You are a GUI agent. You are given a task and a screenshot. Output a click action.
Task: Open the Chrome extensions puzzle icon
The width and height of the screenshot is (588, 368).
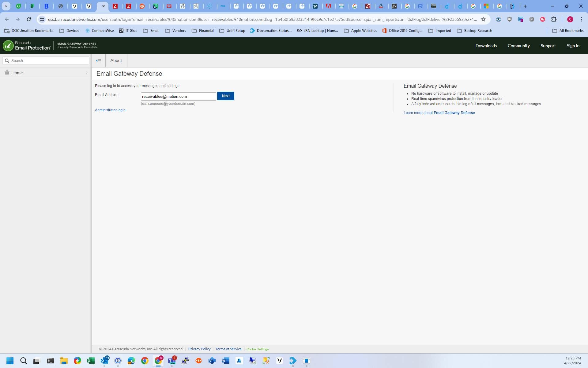[x=554, y=19]
